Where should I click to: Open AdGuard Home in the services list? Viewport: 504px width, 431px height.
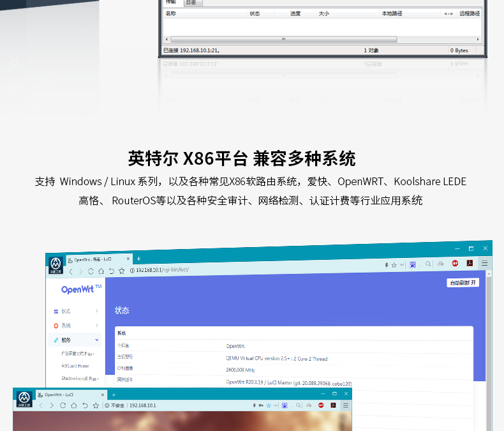75,366
